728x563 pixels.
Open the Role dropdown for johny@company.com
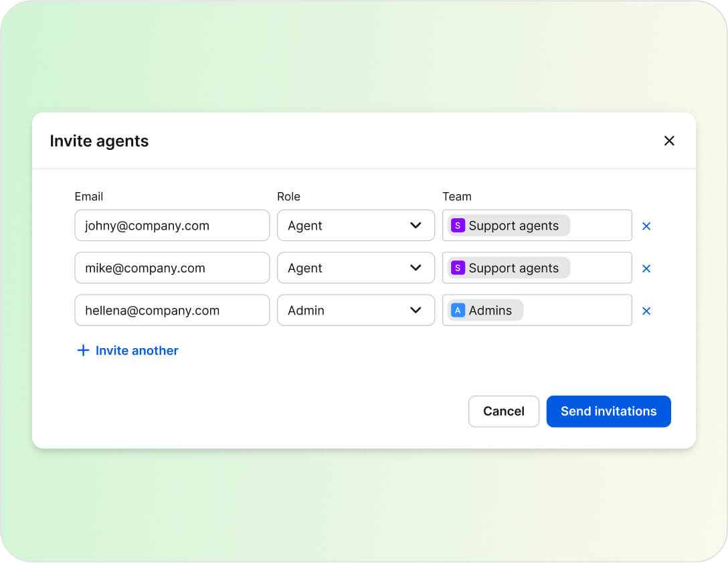coord(355,226)
